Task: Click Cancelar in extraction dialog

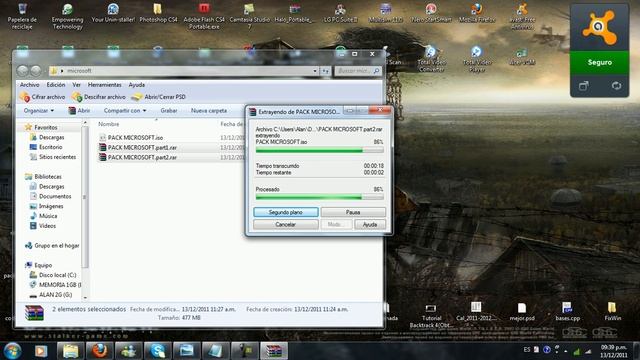Action: pos(286,224)
